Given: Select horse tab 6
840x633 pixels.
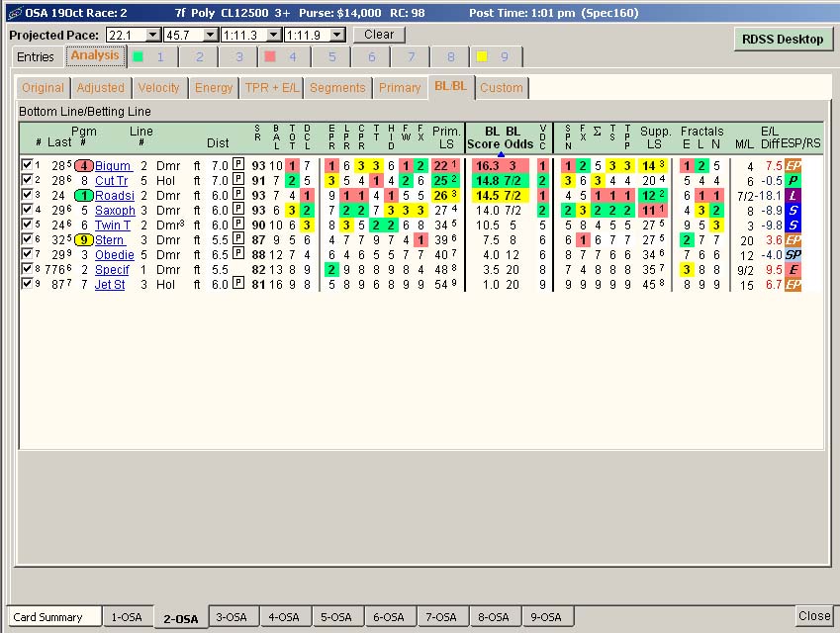Looking at the screenshot, I should pyautogui.click(x=372, y=56).
